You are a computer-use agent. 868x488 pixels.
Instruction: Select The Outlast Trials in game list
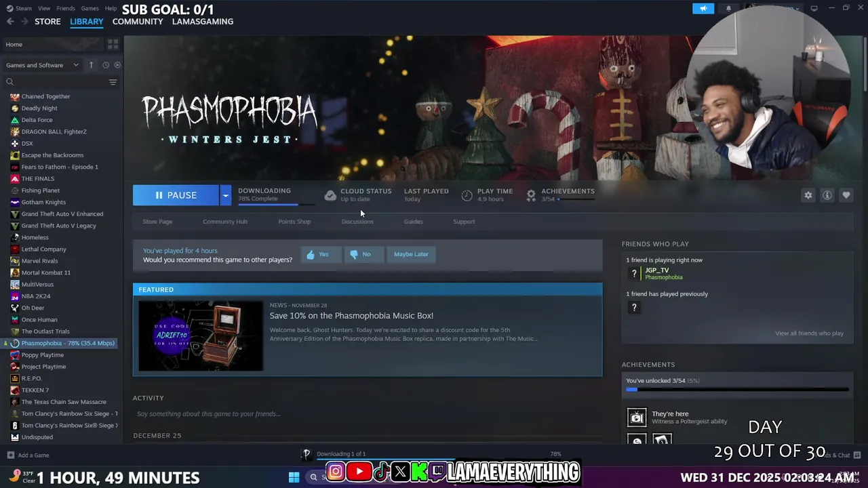pyautogui.click(x=45, y=331)
